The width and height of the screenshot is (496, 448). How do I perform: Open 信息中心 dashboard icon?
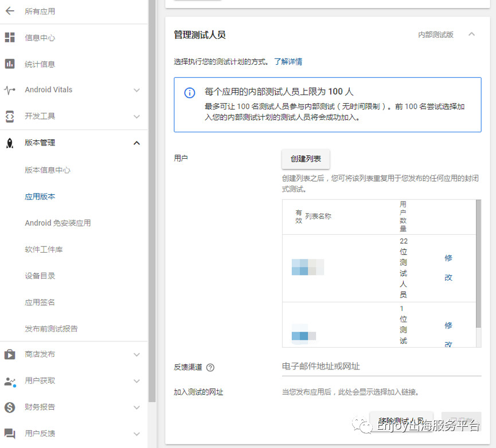(x=10, y=38)
